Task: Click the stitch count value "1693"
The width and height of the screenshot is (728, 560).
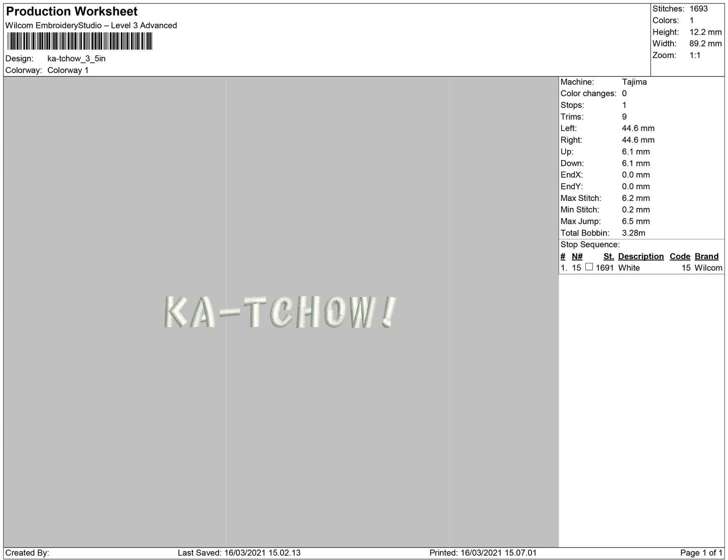Action: [x=699, y=9]
